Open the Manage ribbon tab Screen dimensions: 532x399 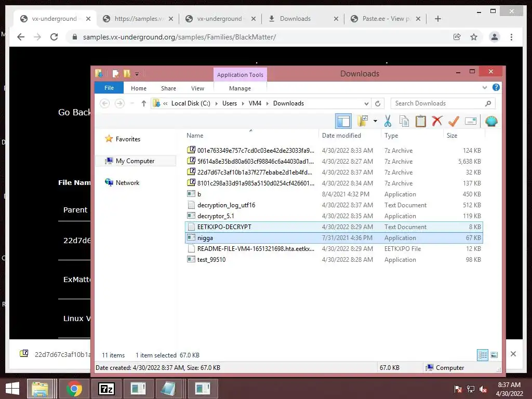pos(240,88)
